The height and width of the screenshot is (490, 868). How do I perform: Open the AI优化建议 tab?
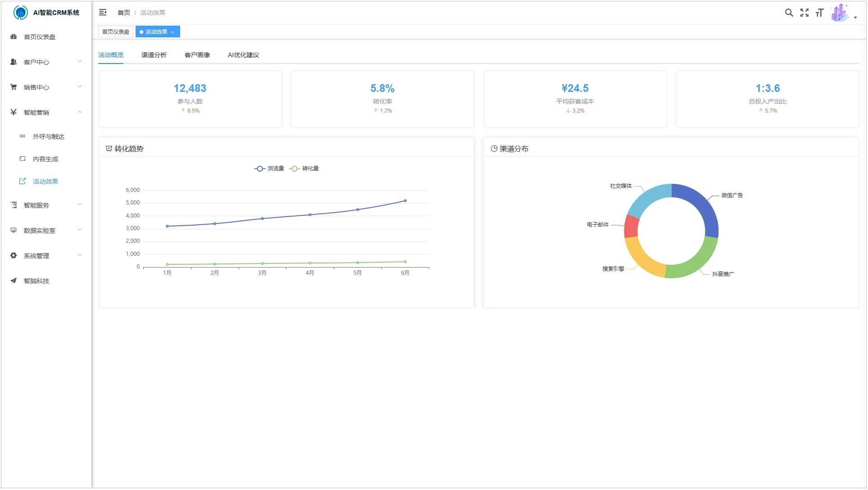click(243, 55)
